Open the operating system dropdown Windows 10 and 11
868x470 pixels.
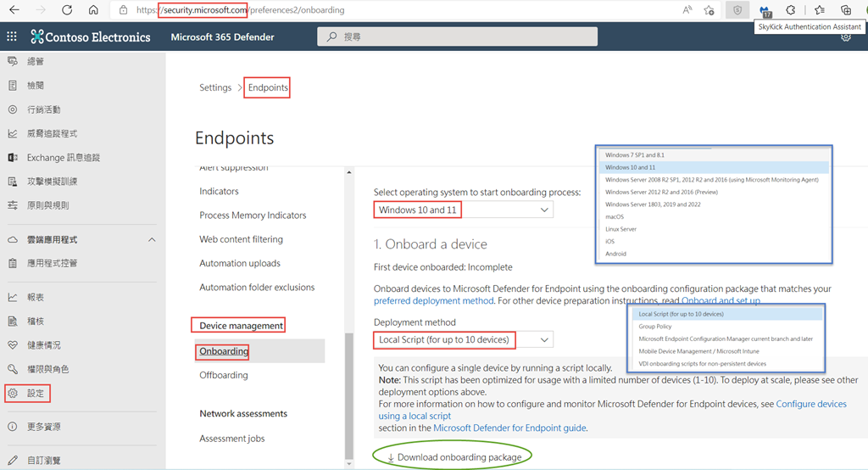[x=464, y=210]
